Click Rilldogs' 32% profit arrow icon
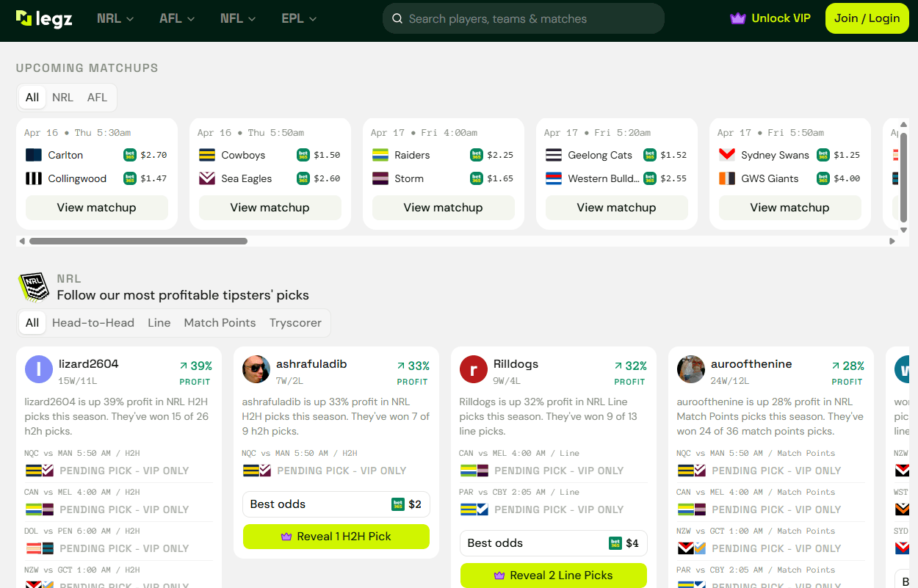This screenshot has width=918, height=588. pyautogui.click(x=618, y=366)
